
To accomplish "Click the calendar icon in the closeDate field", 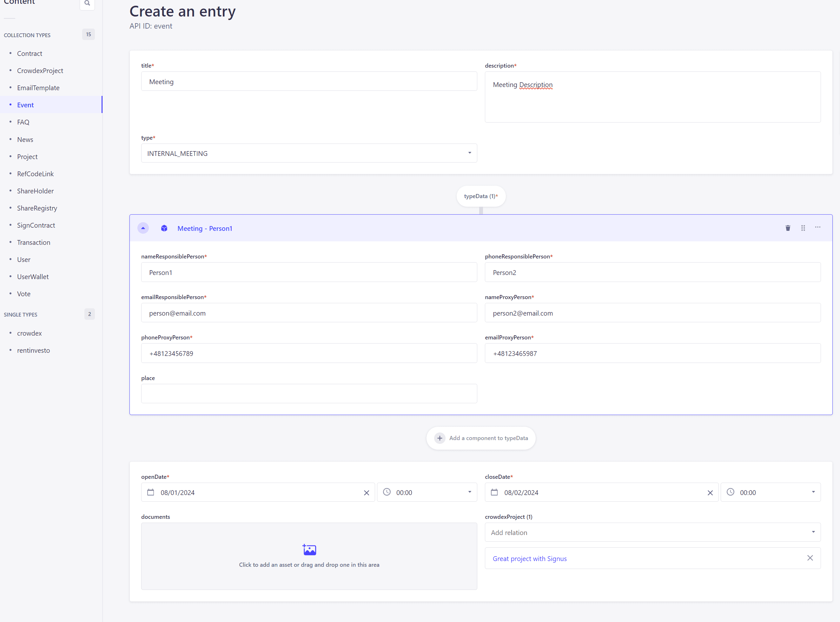I will 494,492.
